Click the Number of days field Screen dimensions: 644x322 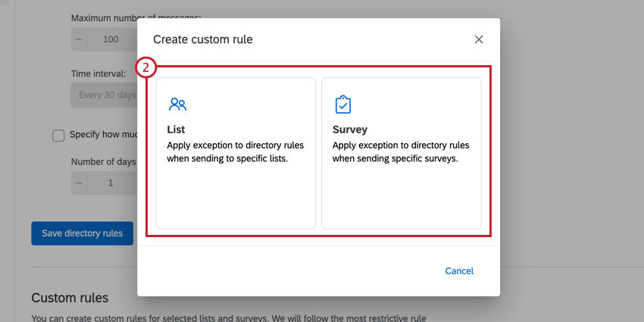(x=111, y=183)
